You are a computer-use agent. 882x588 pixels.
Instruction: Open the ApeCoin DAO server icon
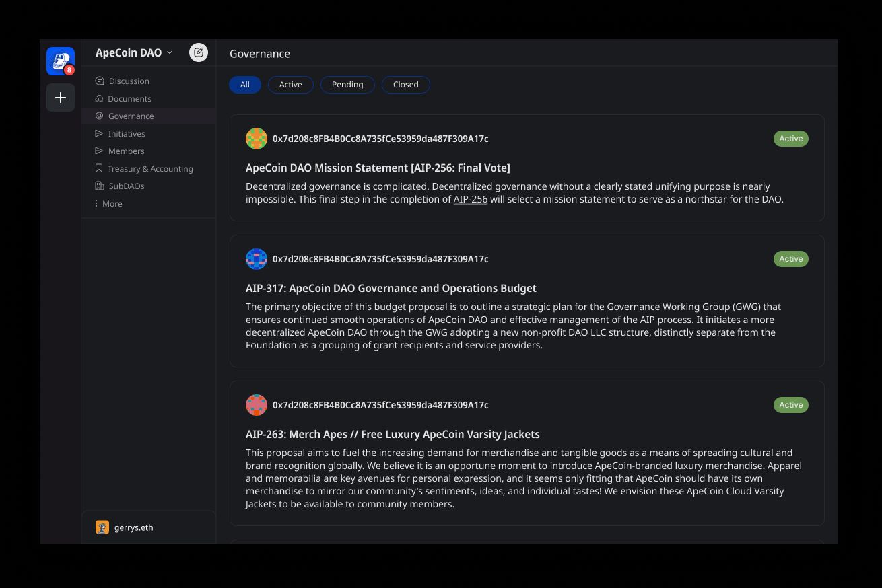[61, 61]
